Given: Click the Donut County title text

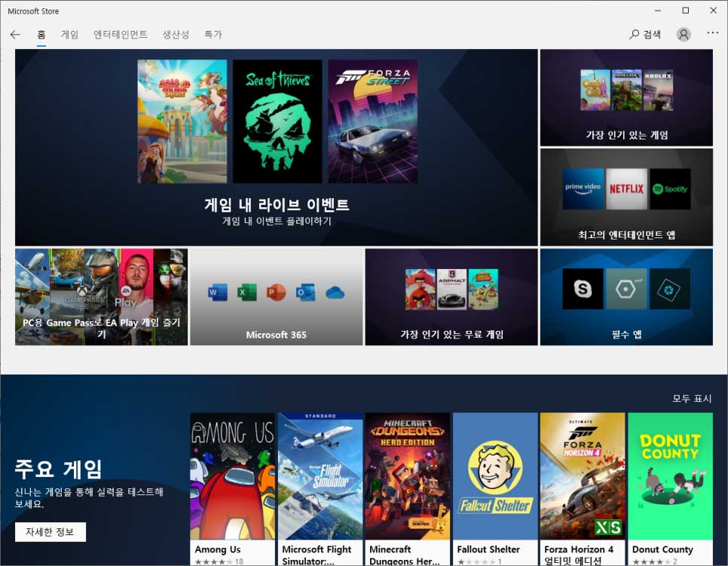Looking at the screenshot, I should pos(662,549).
